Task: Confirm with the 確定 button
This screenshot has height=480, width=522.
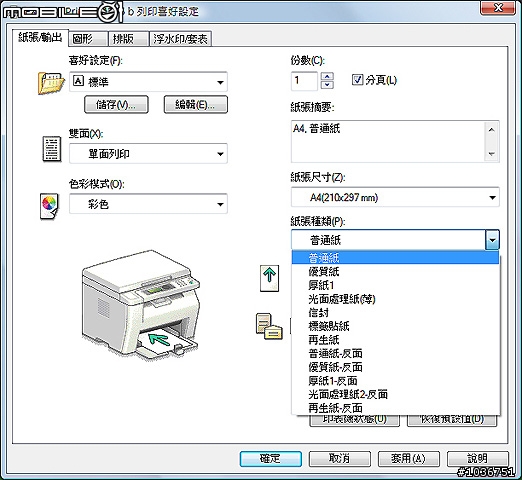Action: [271, 459]
